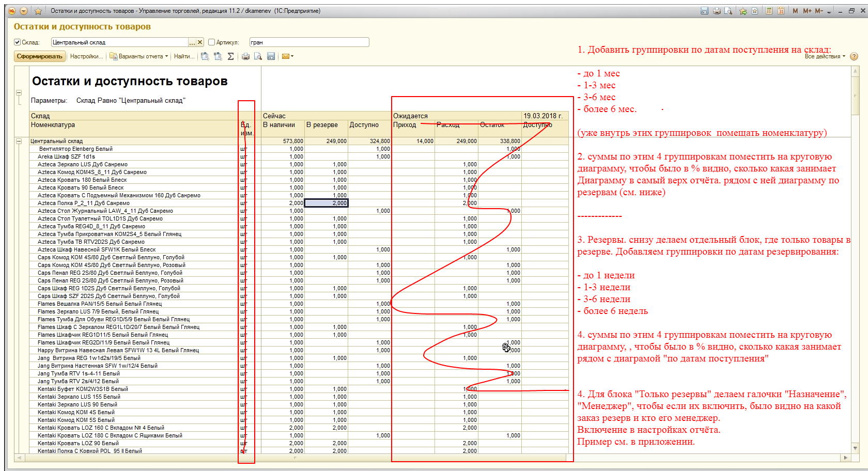Click the Sigma sum icon in report toolbar

point(230,56)
